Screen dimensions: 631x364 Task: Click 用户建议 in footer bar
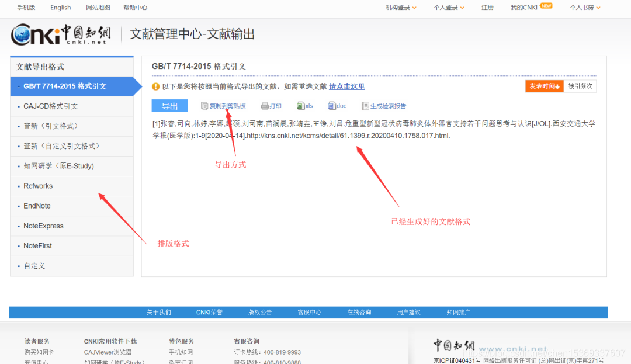(x=409, y=312)
